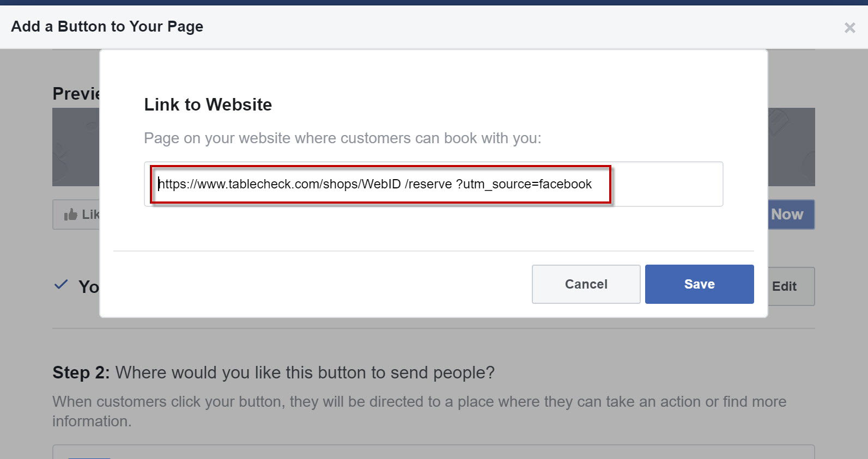
Task: Click the 'Add a Button to Your Page' title
Action: [x=107, y=26]
